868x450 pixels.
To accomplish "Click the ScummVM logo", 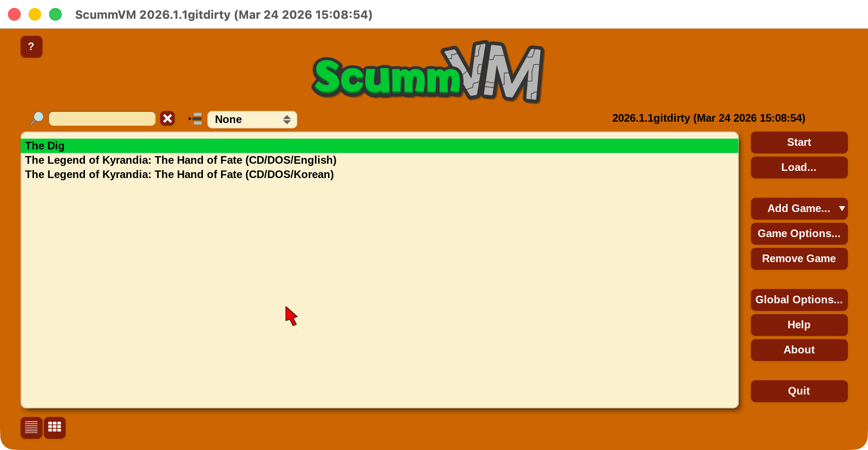I will pos(428,72).
